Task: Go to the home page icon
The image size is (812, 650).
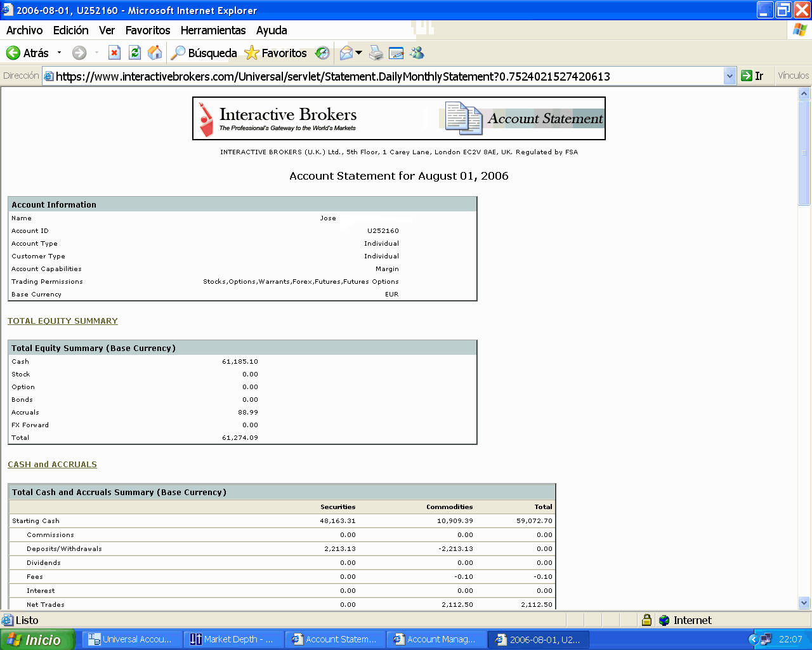Action: [x=155, y=53]
